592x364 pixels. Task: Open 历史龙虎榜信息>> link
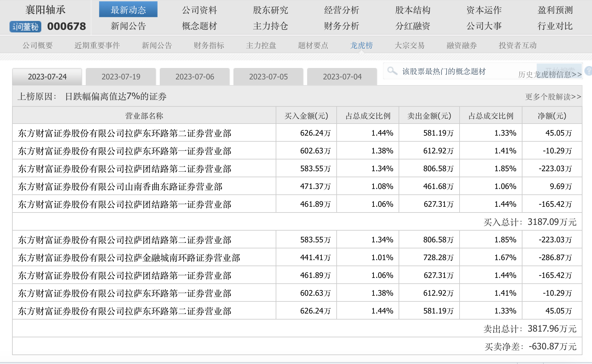tap(550, 74)
